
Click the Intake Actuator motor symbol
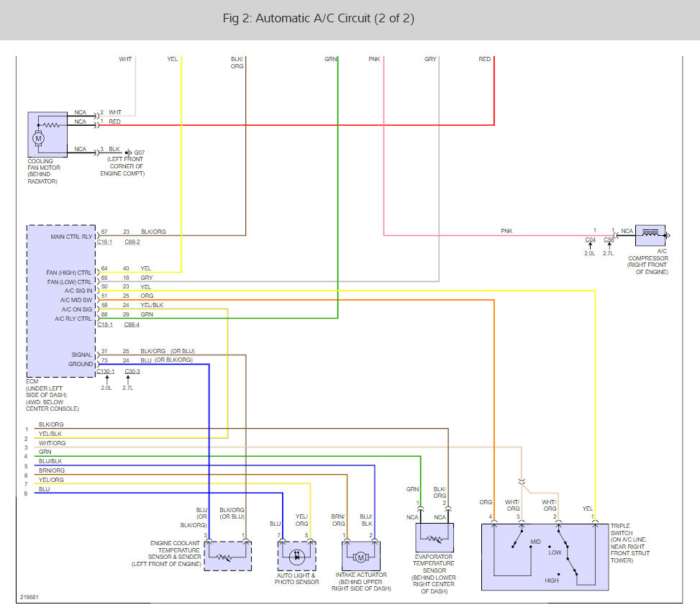(360, 555)
